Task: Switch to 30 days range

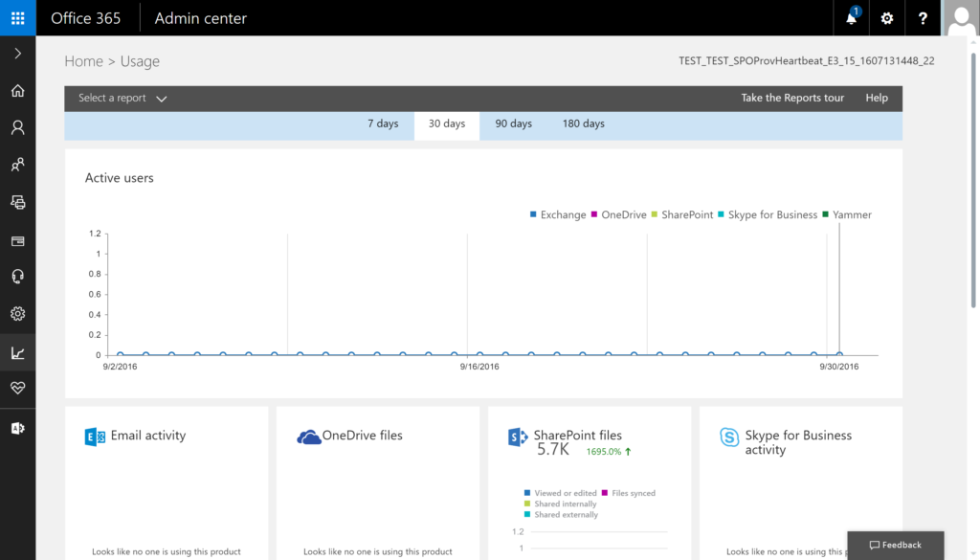Action: pyautogui.click(x=447, y=123)
